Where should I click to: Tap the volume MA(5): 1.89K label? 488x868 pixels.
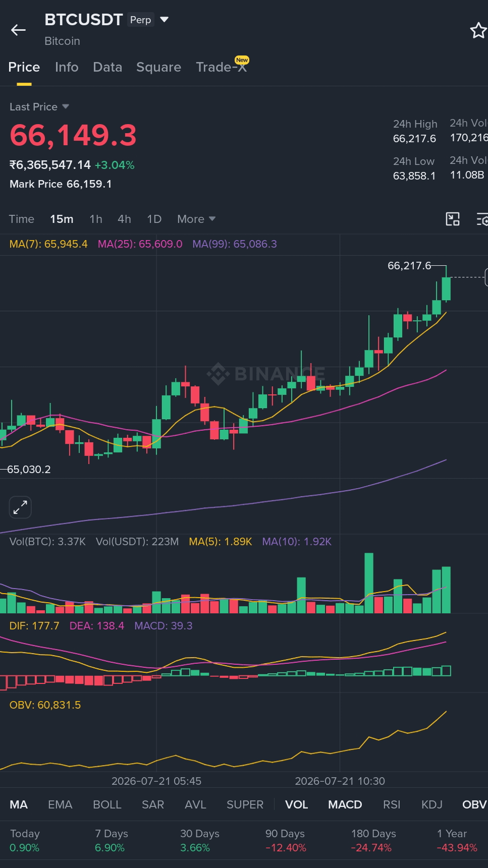pyautogui.click(x=221, y=542)
